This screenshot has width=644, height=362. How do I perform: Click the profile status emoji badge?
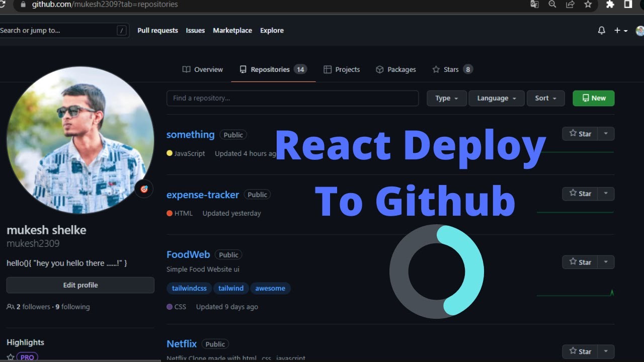coord(144,189)
